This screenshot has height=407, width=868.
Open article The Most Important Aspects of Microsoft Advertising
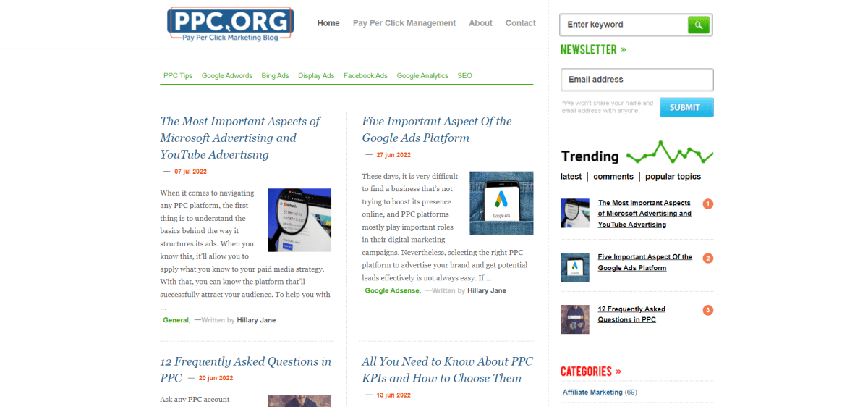[x=240, y=138]
